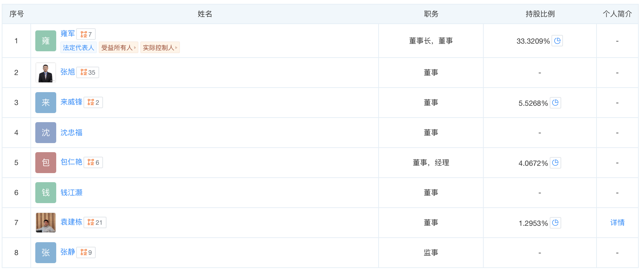Click the 法定代表人 tag
This screenshot has height=275, width=644.
click(79, 48)
